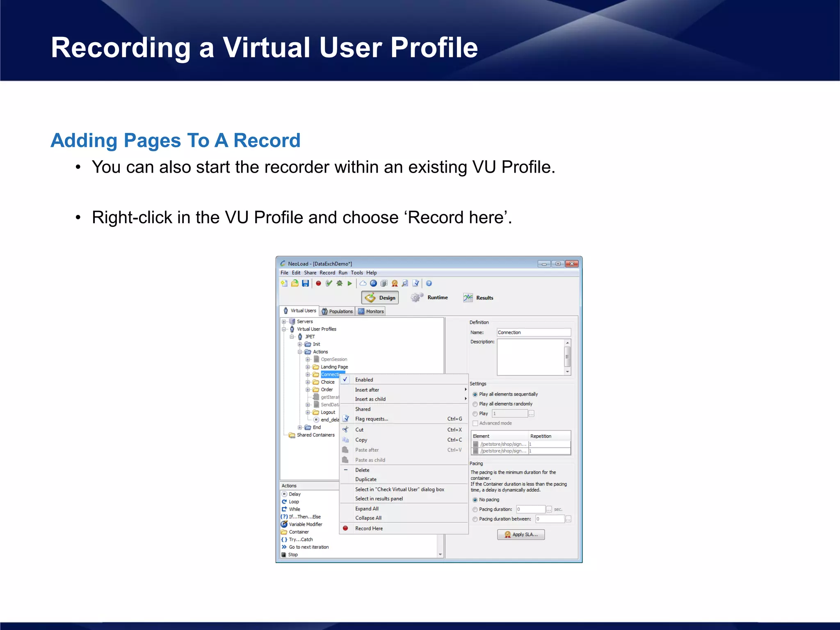This screenshot has width=840, height=630.
Task: Click the red Record Here menu icon
Action: click(345, 528)
